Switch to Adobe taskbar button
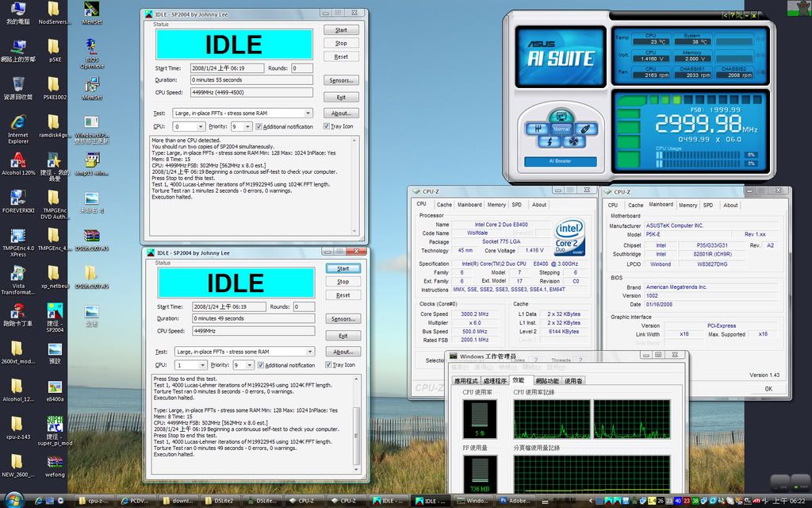Image resolution: width=812 pixels, height=508 pixels. [515, 501]
